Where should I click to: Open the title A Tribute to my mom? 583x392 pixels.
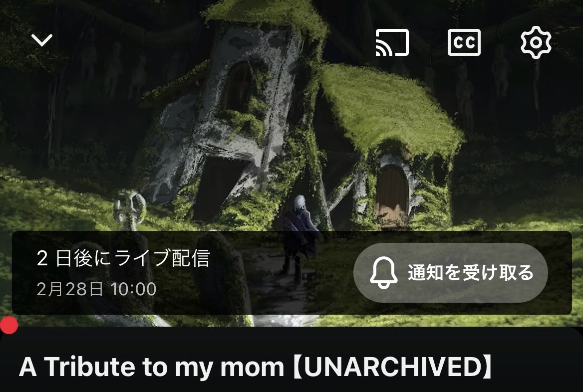point(151,367)
